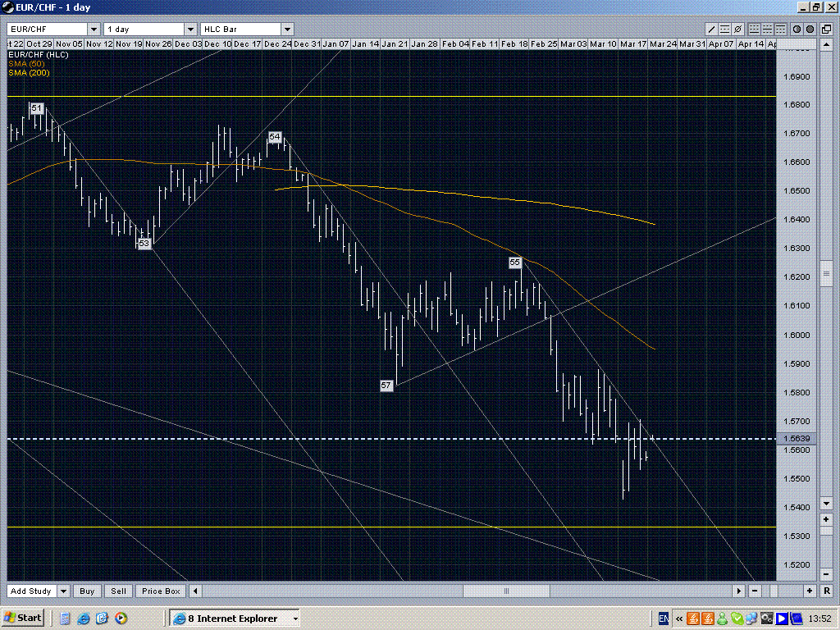
Task: Toggle the bottom solid line grid style
Action: tap(755, 29)
